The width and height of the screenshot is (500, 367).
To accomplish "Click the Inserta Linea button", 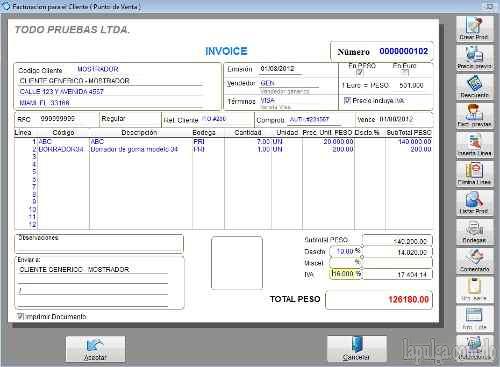I will [475, 145].
